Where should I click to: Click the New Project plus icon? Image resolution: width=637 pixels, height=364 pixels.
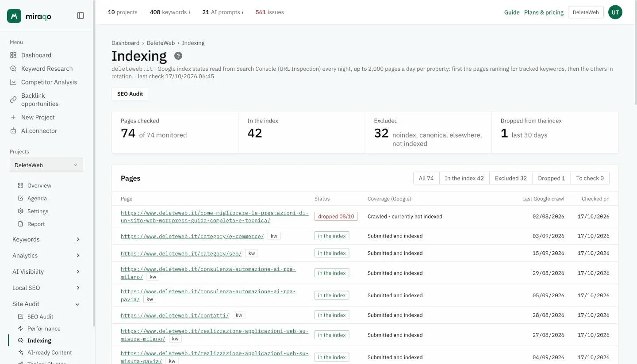coord(13,117)
